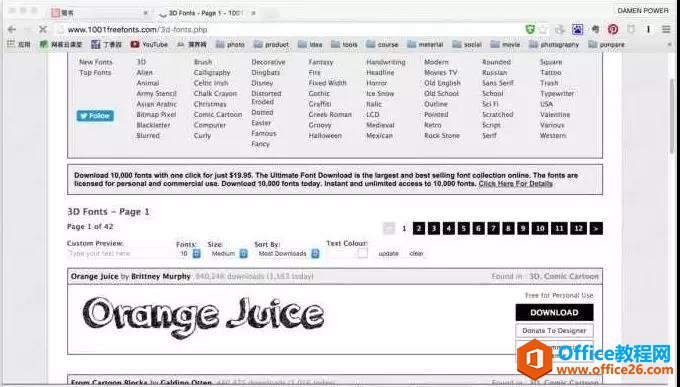Click the Twitter Follow button
680x387 pixels.
click(95, 116)
